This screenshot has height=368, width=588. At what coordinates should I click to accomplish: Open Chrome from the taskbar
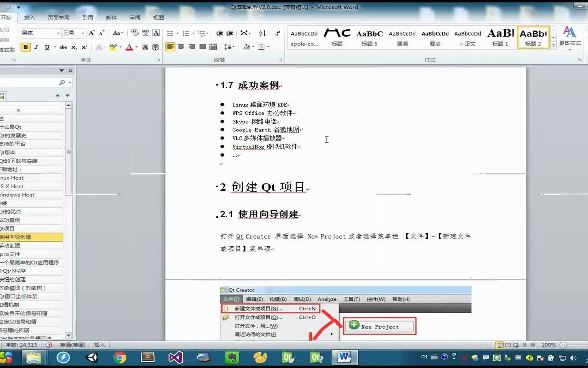(x=120, y=357)
